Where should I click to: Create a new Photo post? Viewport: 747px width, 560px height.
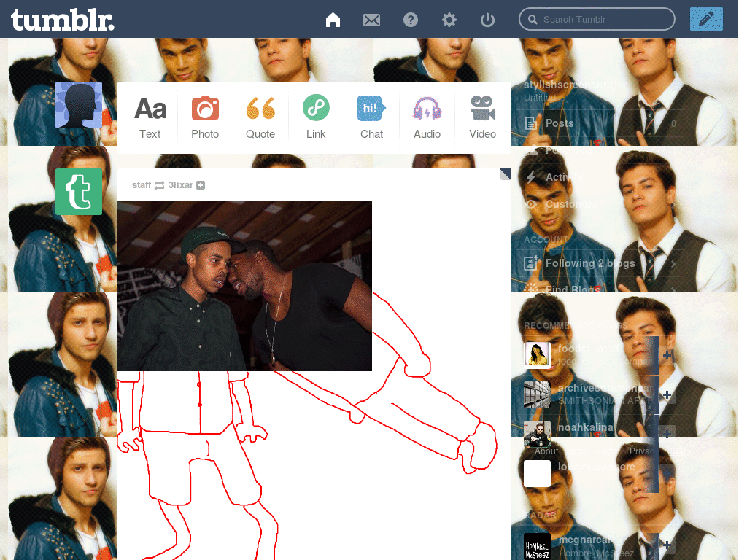[205, 117]
